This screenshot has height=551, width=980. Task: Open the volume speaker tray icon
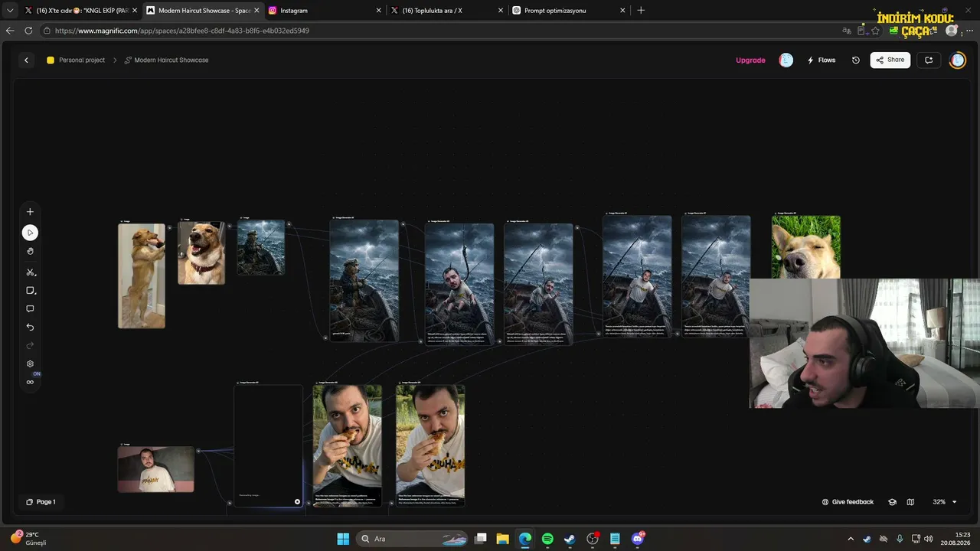tap(929, 539)
